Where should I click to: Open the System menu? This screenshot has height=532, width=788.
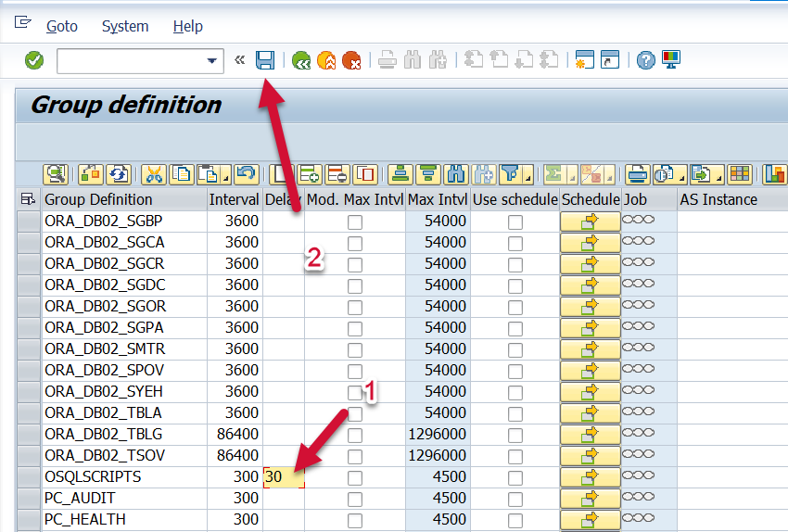point(124,27)
